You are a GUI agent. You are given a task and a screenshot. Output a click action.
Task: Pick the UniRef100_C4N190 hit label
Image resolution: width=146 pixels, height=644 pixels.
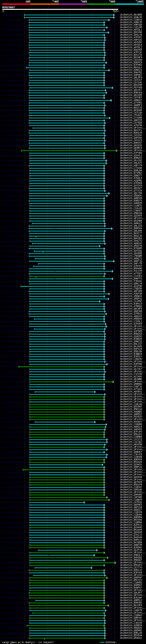(131, 359)
